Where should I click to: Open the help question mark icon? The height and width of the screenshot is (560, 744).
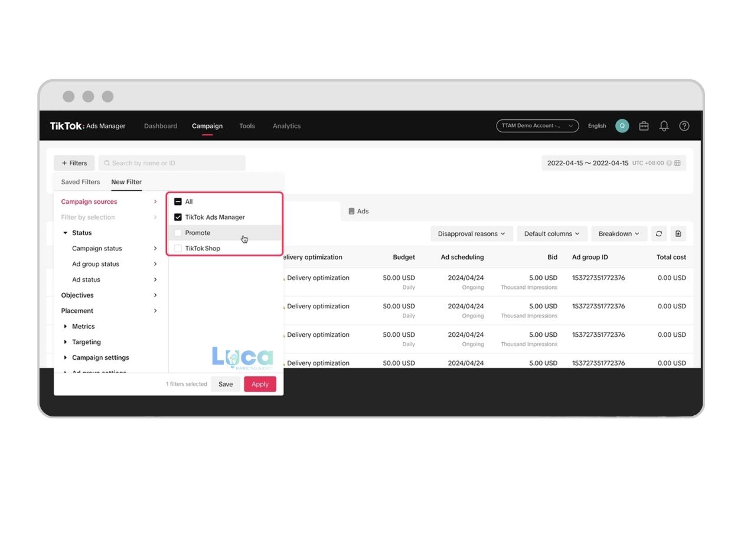(684, 126)
